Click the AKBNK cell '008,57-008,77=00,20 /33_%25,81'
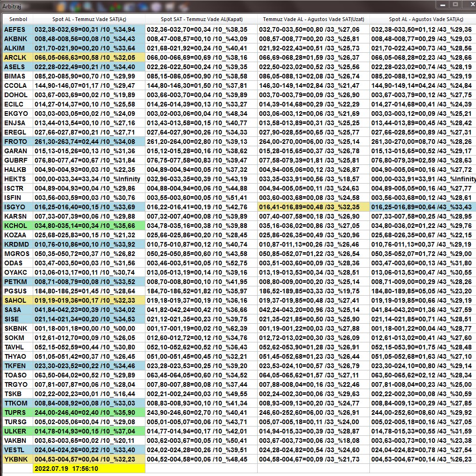Viewport: 476px width, 476px height. click(x=313, y=39)
